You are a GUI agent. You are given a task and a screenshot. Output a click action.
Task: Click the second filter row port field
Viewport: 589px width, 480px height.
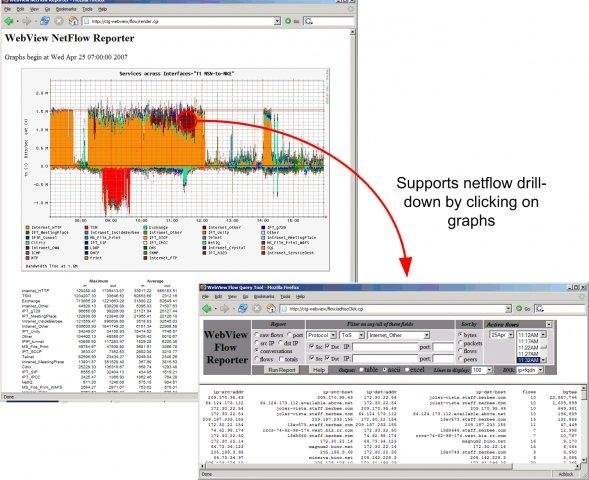(x=443, y=359)
